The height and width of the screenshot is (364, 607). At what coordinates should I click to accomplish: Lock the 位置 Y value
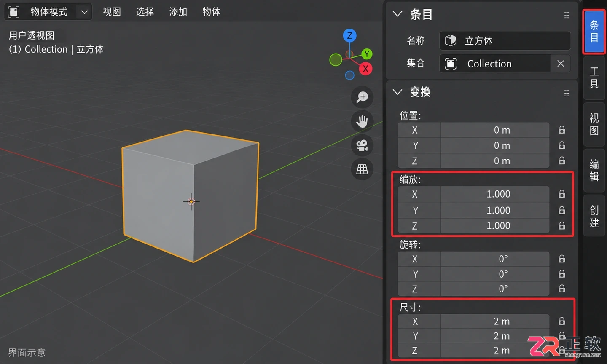coord(562,145)
